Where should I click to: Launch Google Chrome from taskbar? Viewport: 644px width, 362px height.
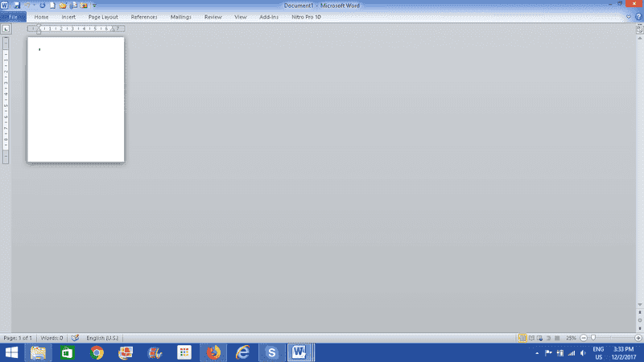97,352
